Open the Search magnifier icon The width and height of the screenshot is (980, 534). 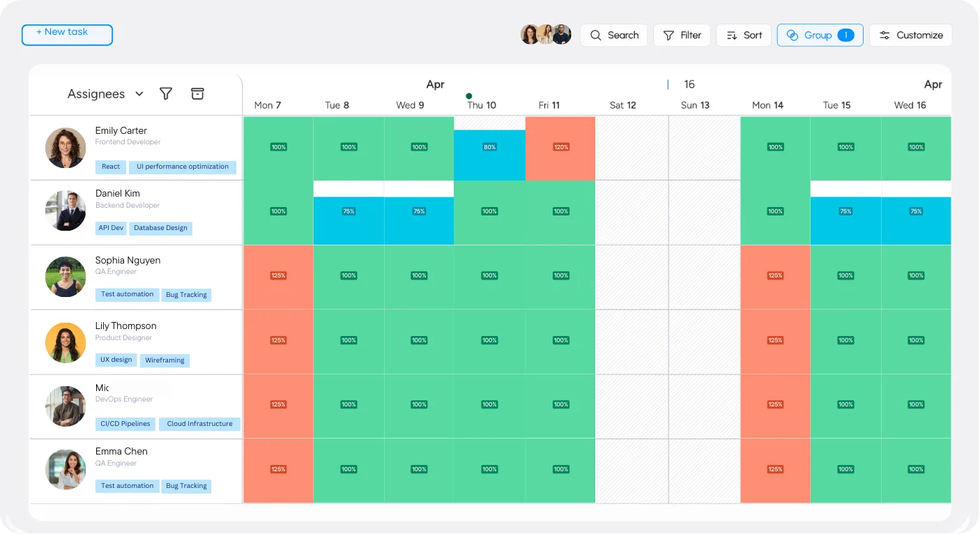pyautogui.click(x=596, y=35)
